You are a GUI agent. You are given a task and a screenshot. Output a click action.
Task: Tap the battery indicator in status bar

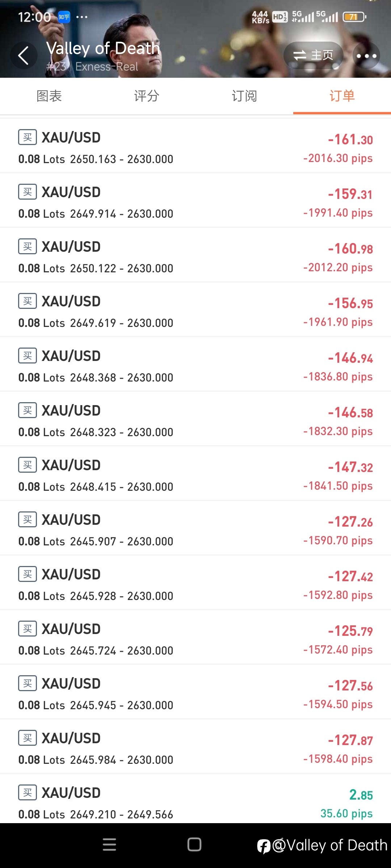coord(354,17)
